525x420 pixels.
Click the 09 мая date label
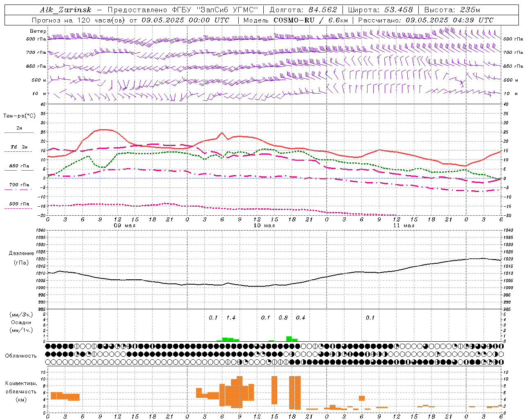tap(125, 226)
